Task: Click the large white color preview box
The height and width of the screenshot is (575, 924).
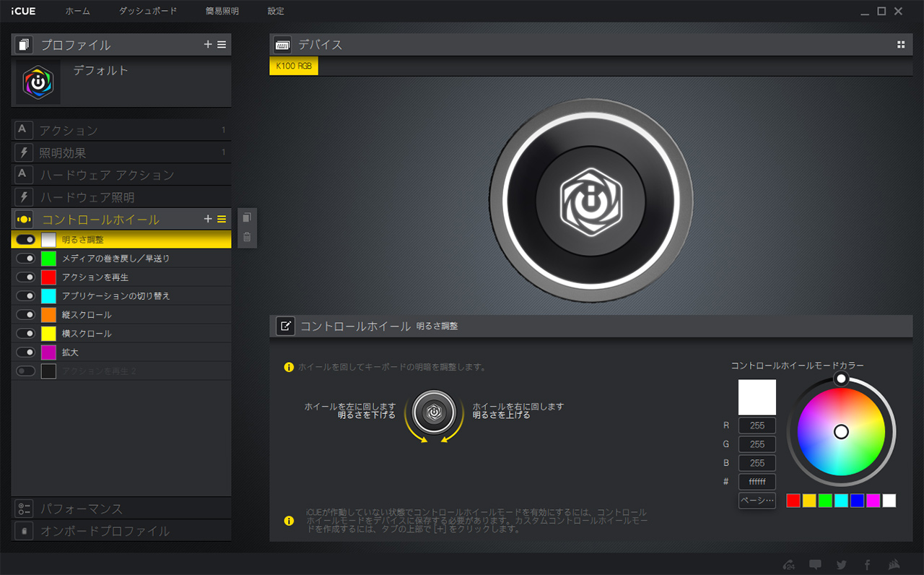Action: click(757, 397)
